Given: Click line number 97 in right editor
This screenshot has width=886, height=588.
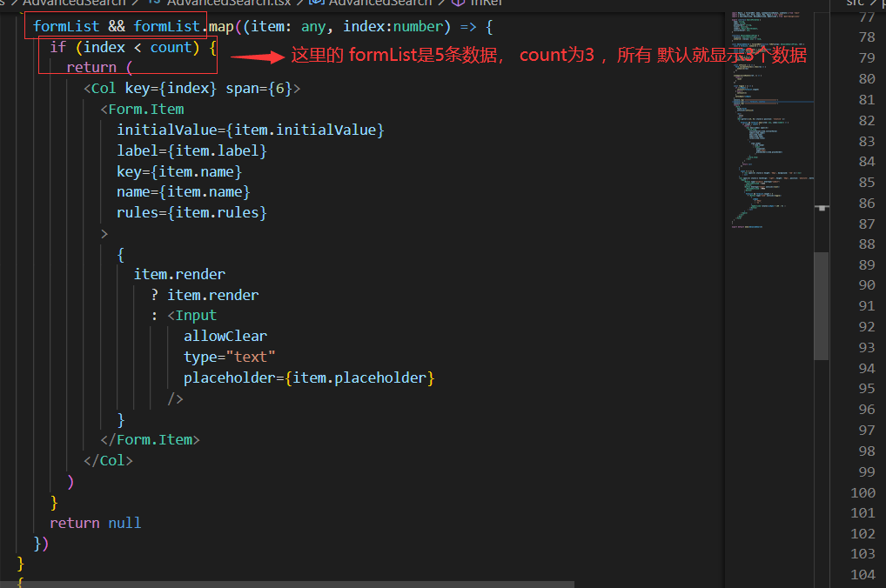Looking at the screenshot, I should pyautogui.click(x=867, y=431).
